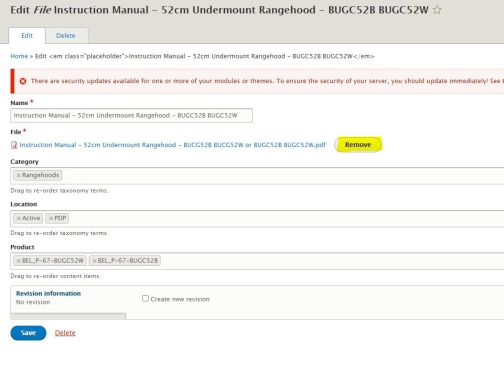Screen dimensions: 504x372
Task: Remove the Rangehoods category tag
Action: (x=19, y=175)
